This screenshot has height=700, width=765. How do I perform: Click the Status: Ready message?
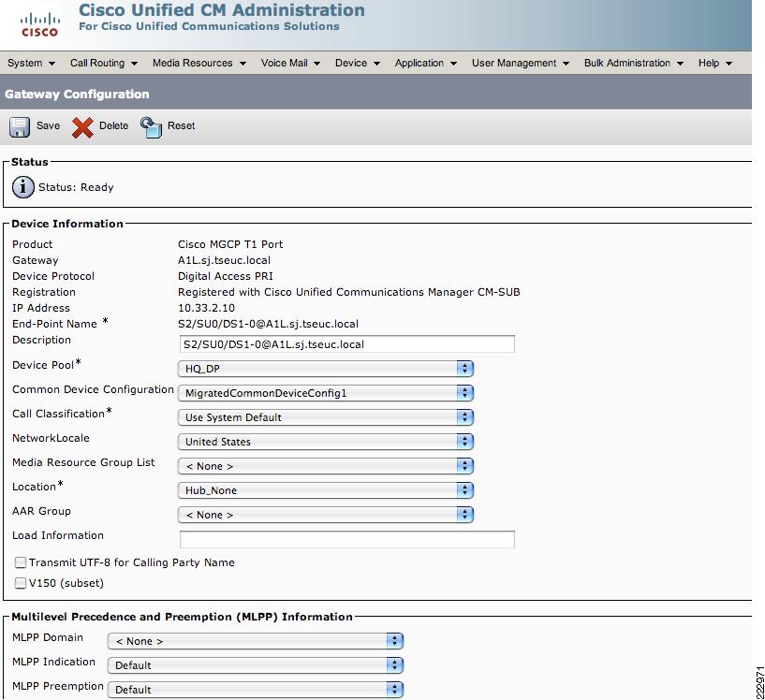coord(76,188)
